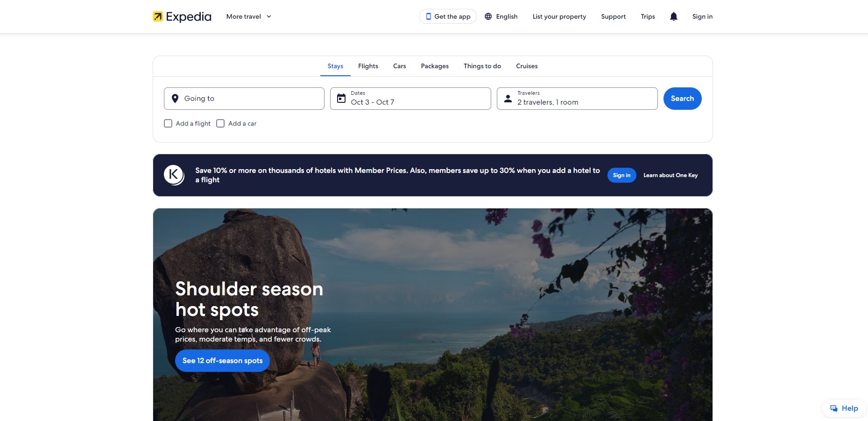This screenshot has width=868, height=421.
Task: Switch to the Flights tab
Action: point(368,66)
